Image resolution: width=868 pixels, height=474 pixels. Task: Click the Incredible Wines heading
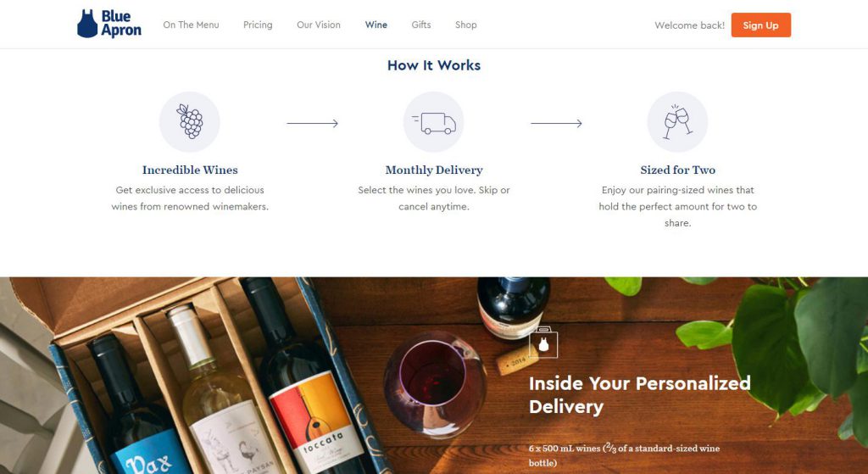[190, 170]
